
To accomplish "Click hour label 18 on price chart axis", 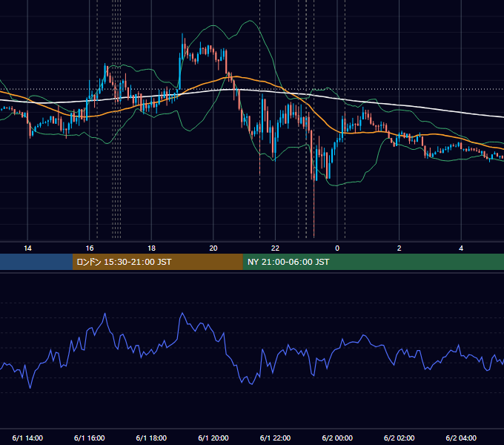I will click(151, 248).
